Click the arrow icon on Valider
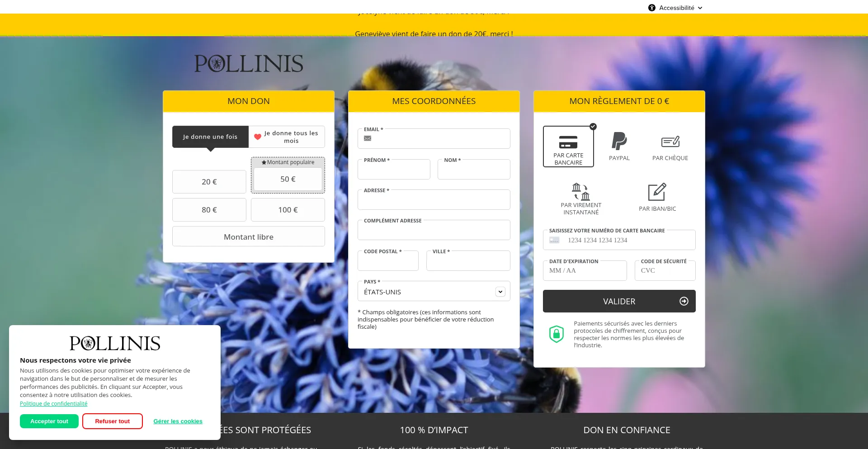This screenshot has height=449, width=868. click(684, 301)
